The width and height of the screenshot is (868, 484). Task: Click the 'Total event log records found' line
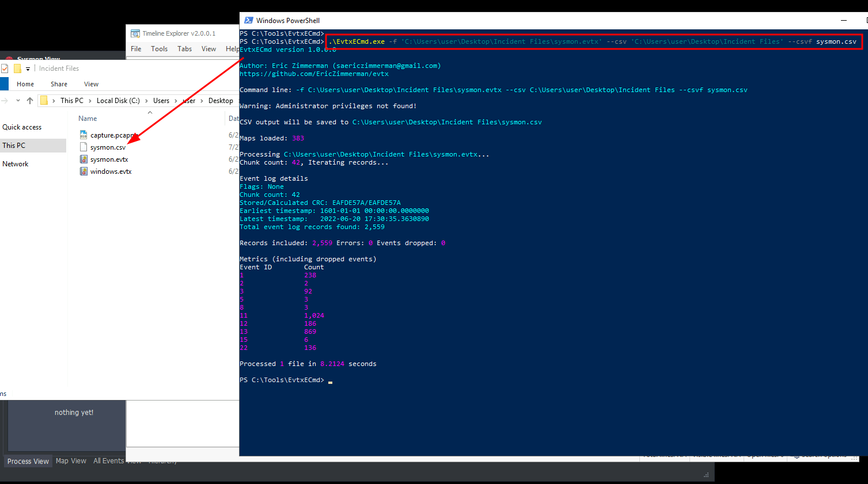pos(312,227)
